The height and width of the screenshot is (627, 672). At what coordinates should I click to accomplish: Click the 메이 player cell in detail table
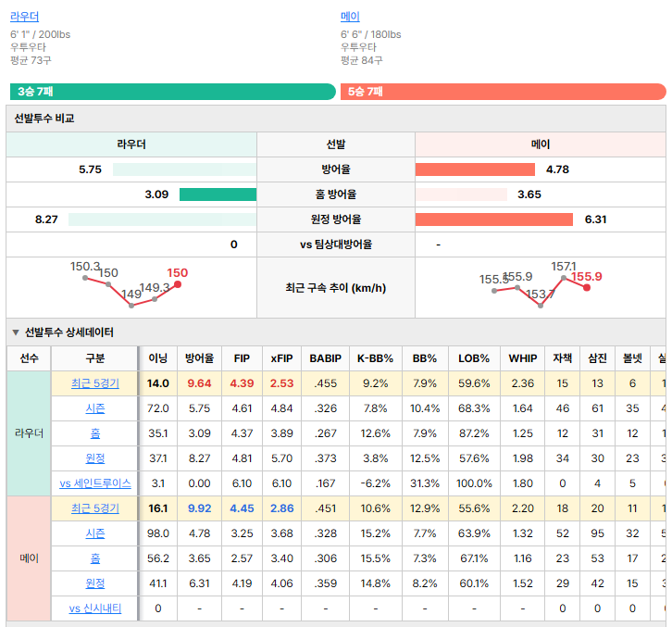point(29,558)
